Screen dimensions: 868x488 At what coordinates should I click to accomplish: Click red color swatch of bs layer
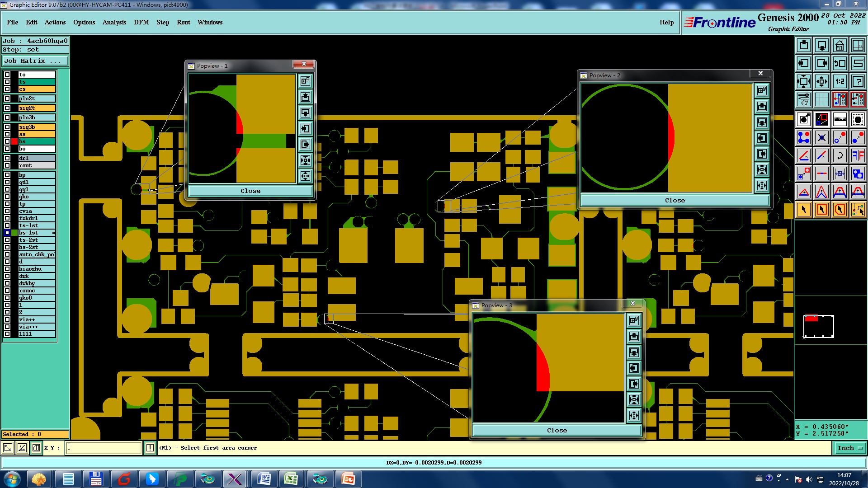point(14,141)
